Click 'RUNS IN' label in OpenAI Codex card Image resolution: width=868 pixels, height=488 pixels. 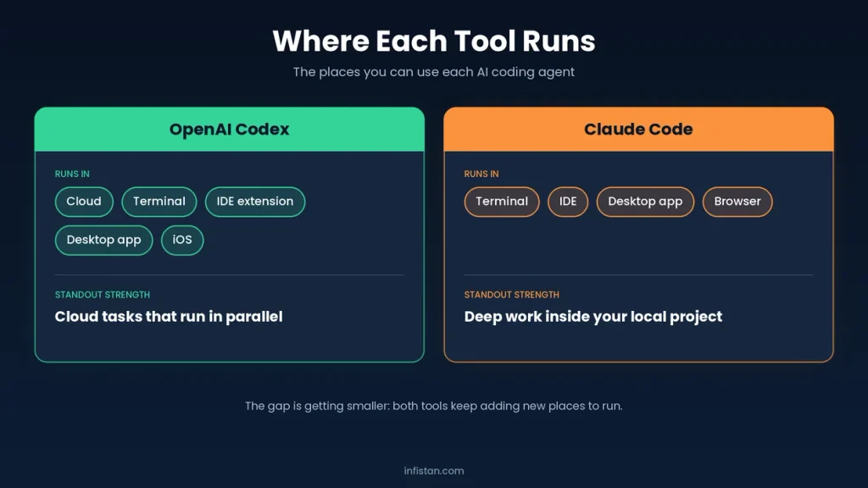[x=72, y=174]
